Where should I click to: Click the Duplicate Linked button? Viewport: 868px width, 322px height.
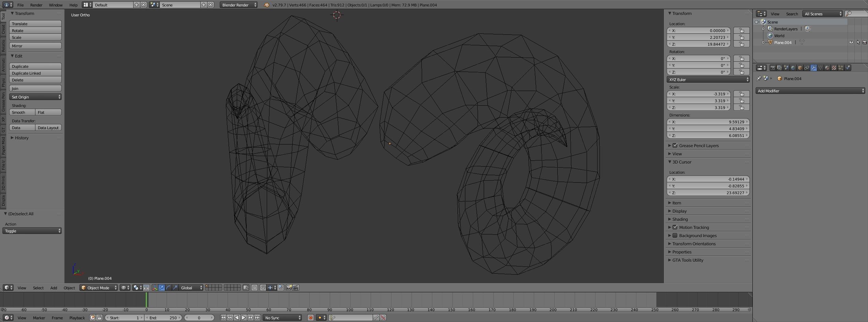[35, 73]
